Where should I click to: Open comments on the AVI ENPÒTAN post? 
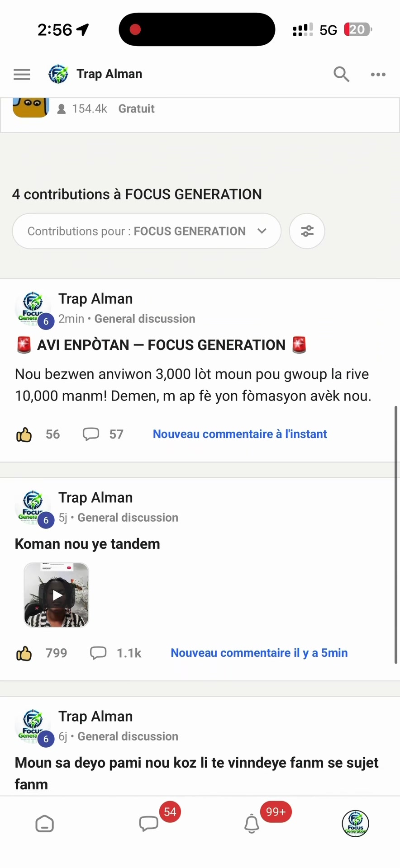coord(91,434)
